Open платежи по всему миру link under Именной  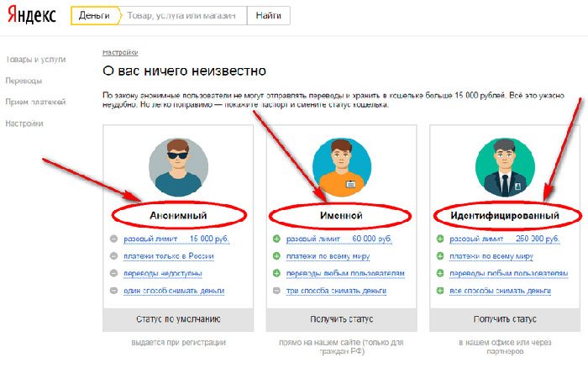[x=328, y=256]
